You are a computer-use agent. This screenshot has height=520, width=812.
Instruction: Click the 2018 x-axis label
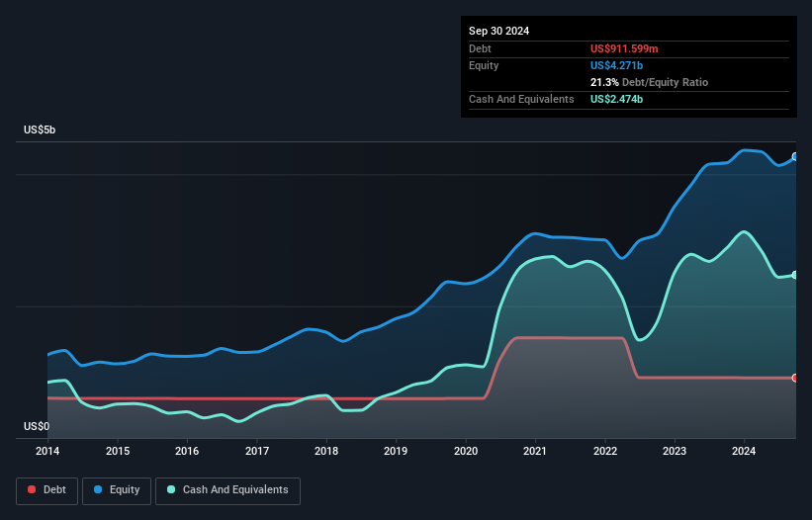[x=326, y=451]
